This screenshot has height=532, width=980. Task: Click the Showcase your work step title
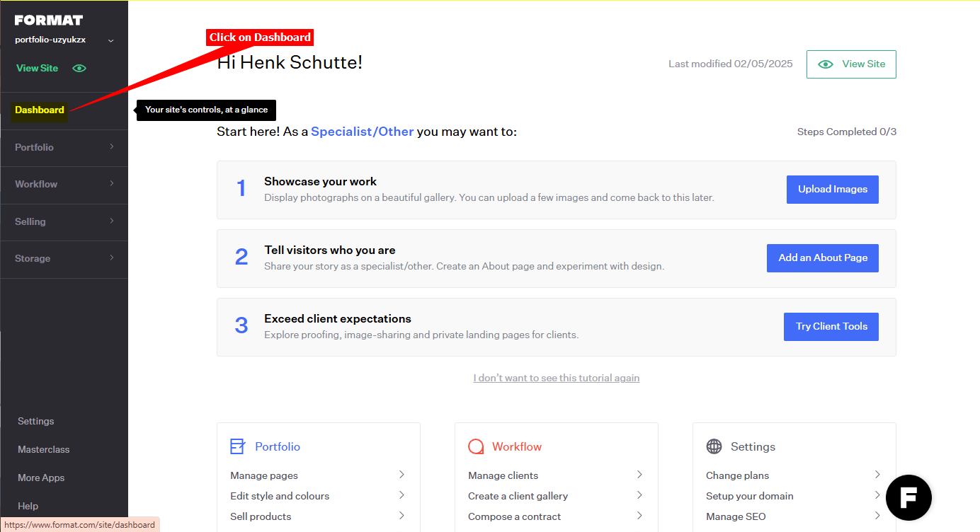coord(320,182)
